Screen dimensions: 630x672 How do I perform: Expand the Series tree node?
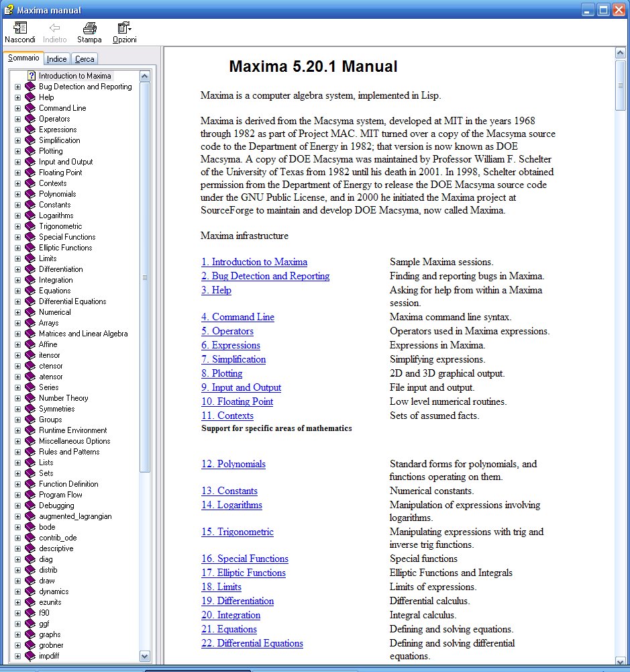click(x=17, y=387)
